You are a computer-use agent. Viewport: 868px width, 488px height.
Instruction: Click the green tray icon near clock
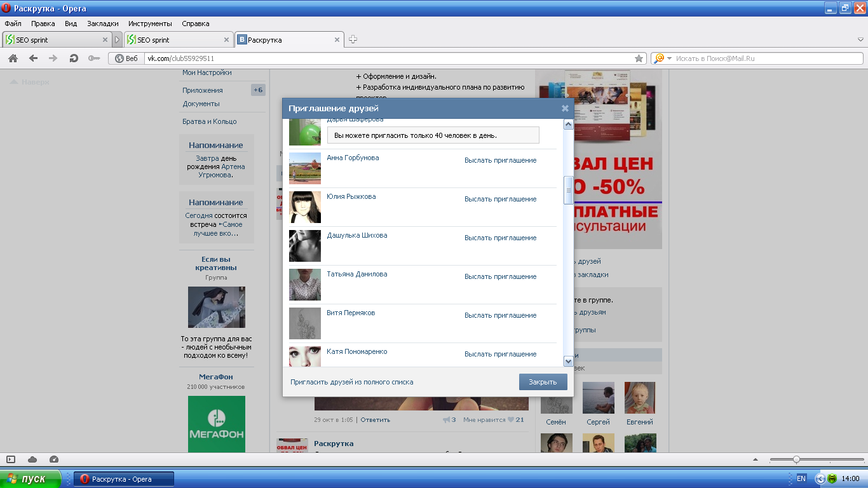tap(832, 478)
